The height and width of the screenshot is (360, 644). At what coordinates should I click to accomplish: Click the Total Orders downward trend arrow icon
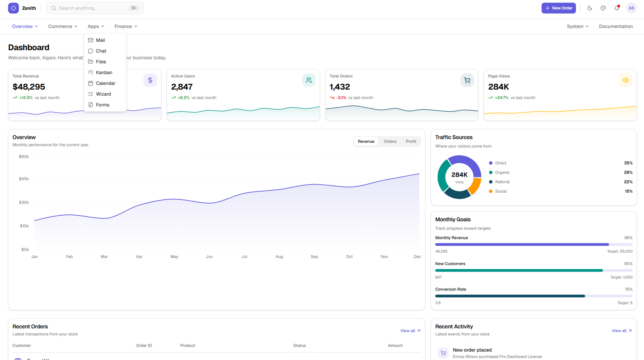click(332, 98)
